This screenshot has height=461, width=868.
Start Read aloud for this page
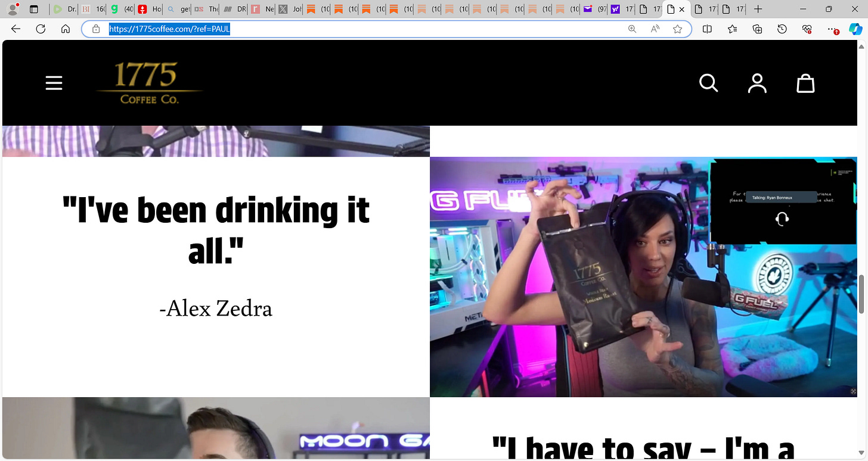[655, 29]
